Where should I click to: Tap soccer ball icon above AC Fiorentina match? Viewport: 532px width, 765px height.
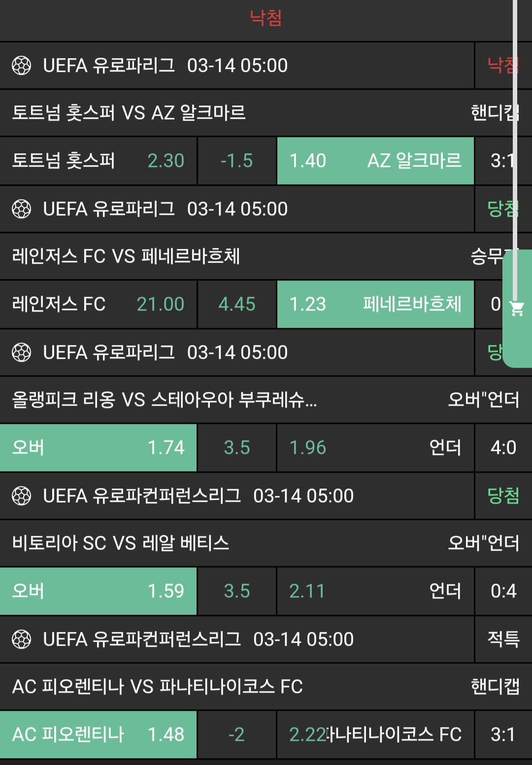tap(21, 639)
